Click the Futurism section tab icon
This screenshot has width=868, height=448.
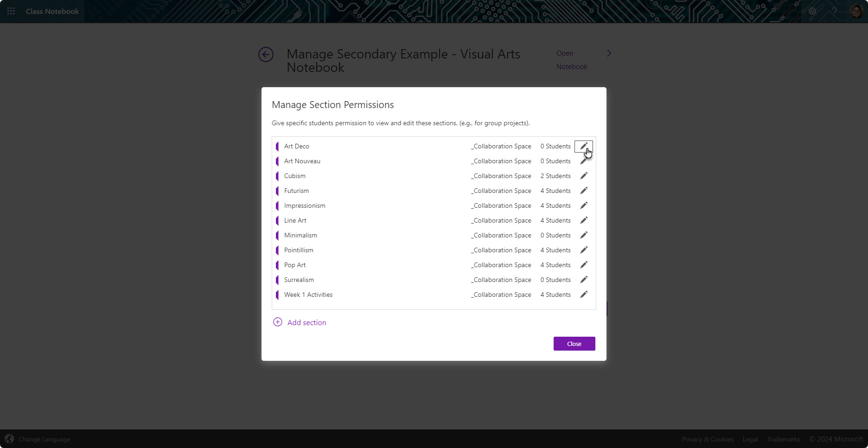point(277,191)
